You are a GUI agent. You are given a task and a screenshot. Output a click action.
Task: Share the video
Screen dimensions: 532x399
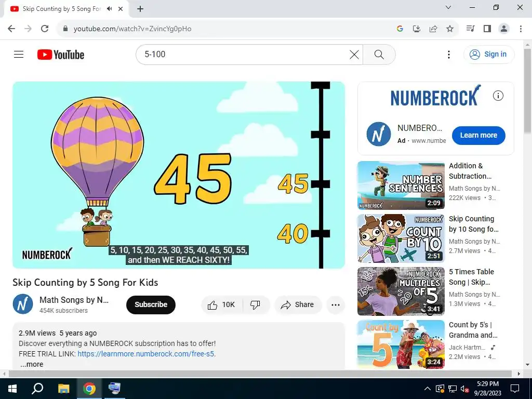click(x=298, y=304)
